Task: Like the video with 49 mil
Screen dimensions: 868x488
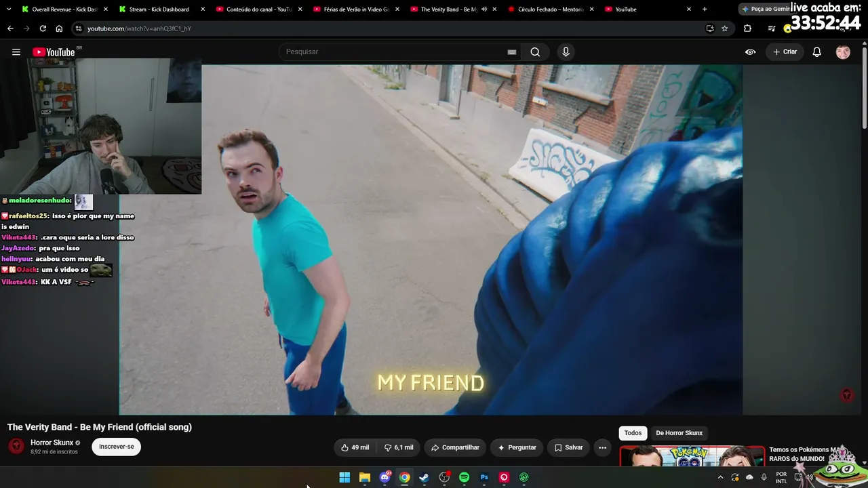Action: (x=355, y=447)
